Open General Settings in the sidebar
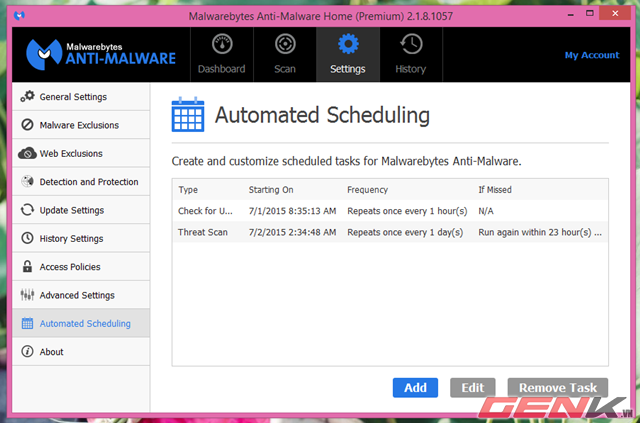The image size is (640, 423). [x=81, y=97]
